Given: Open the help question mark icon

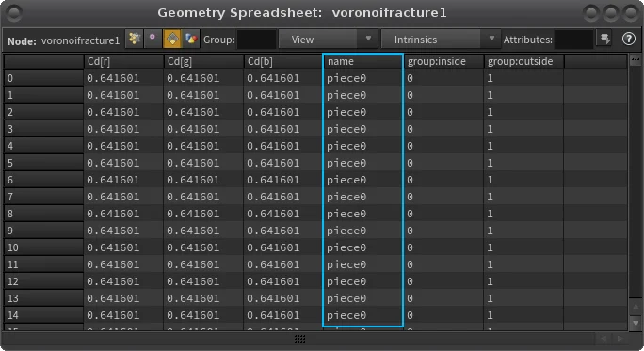Looking at the screenshot, I should pyautogui.click(x=628, y=40).
